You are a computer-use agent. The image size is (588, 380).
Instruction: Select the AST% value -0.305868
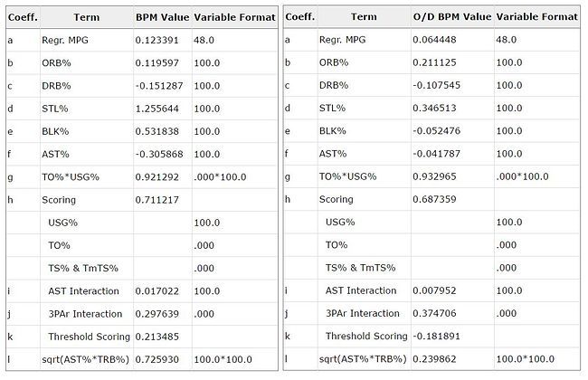(159, 154)
